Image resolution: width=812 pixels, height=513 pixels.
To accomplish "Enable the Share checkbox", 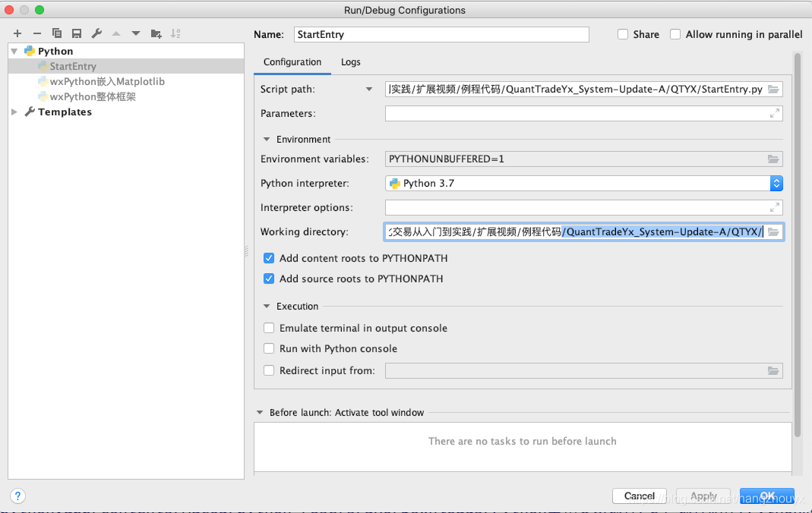I will 623,34.
